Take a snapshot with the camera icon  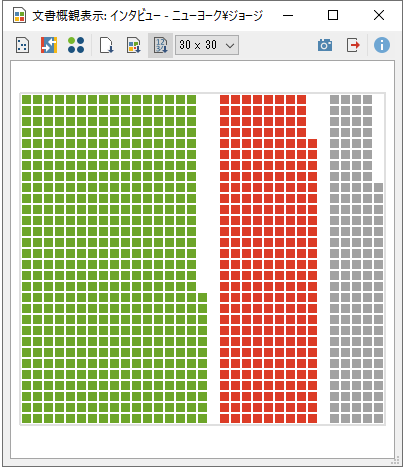coord(325,45)
